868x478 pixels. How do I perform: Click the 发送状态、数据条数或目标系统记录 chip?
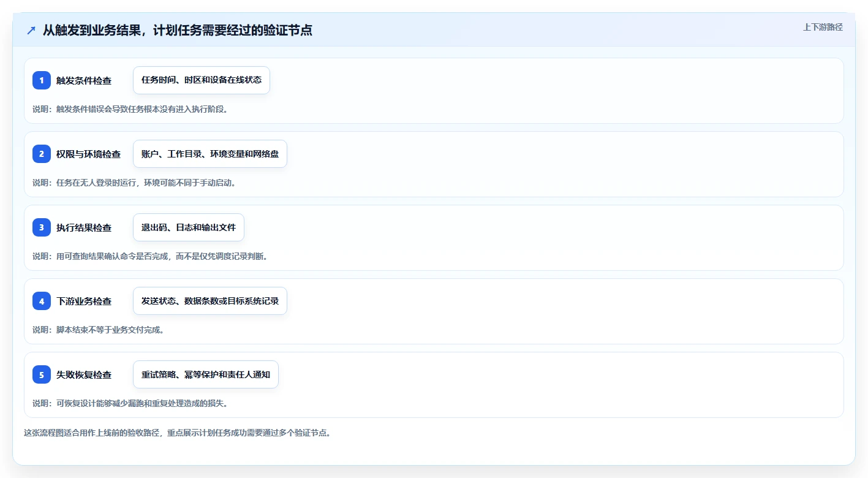coord(210,301)
